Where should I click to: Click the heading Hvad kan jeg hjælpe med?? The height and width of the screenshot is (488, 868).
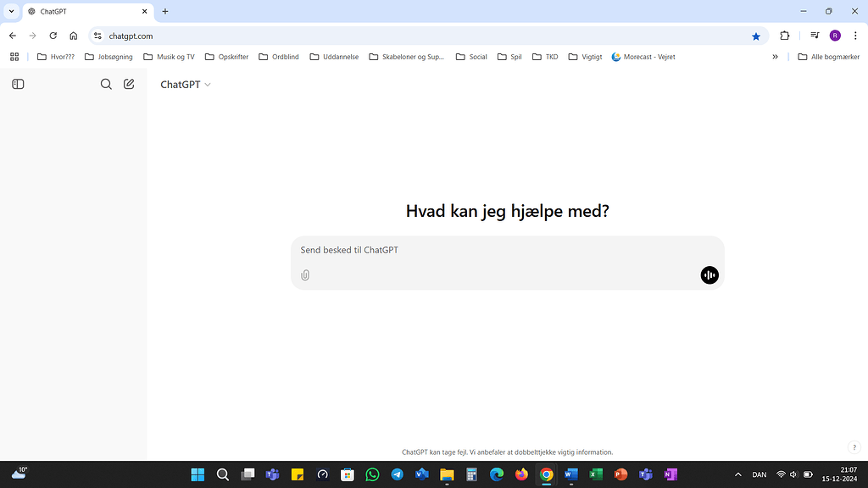coord(507,211)
